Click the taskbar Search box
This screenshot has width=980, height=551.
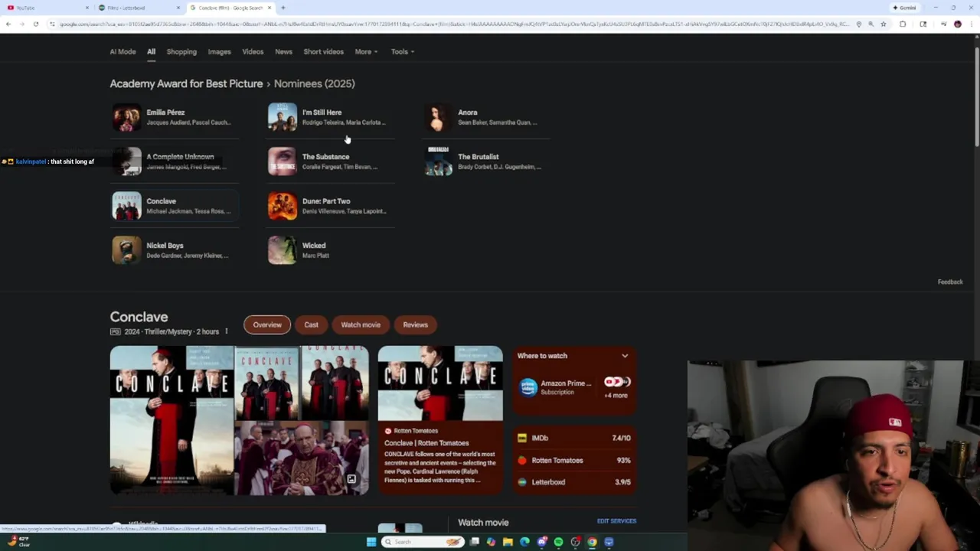coord(423,542)
